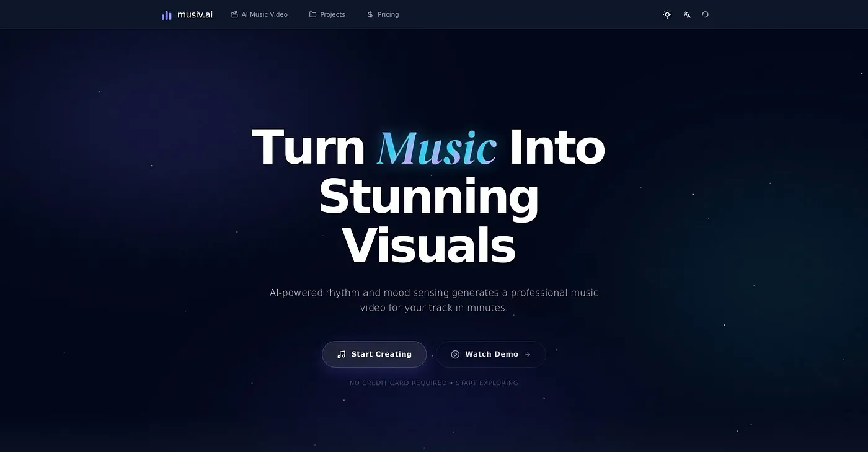
Task: Open the musiv.ai home link text
Action: click(x=195, y=14)
